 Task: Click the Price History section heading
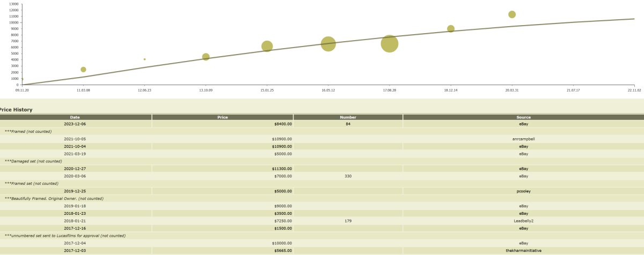tap(16, 110)
